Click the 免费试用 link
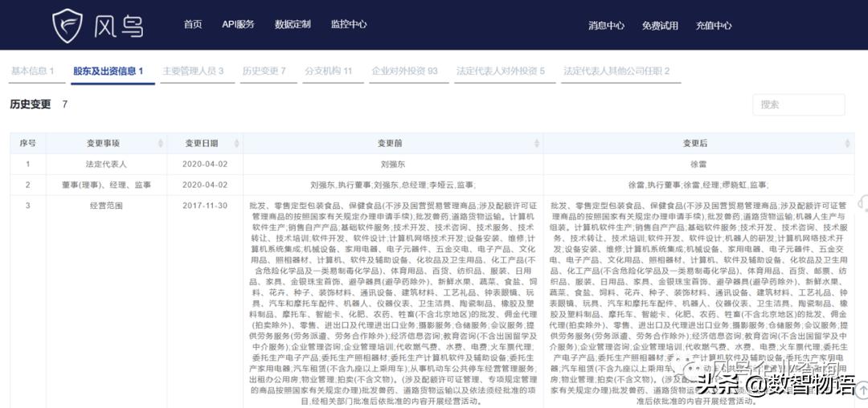868x408 pixels. coord(660,26)
